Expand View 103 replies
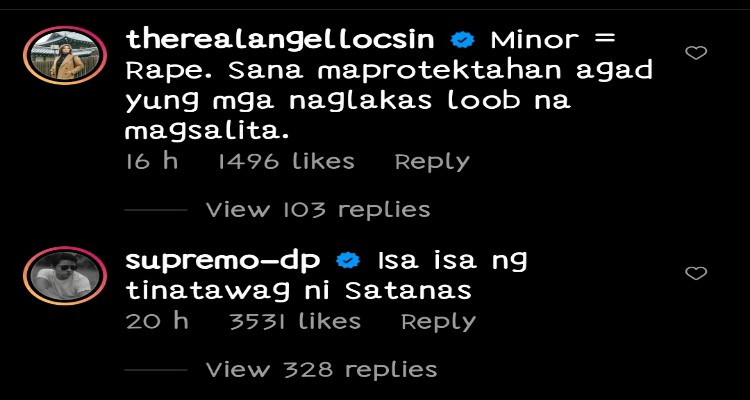 tap(318, 210)
